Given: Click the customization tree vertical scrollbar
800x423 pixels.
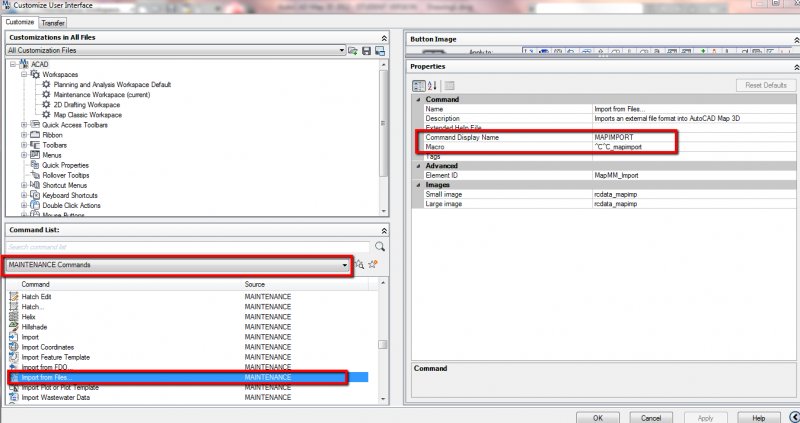Looking at the screenshot, I should coord(384,138).
